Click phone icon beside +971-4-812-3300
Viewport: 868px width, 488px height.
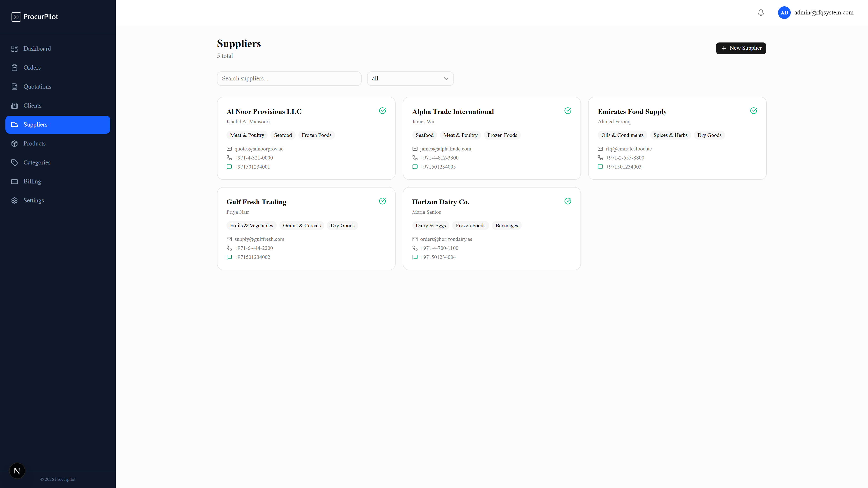[415, 158]
